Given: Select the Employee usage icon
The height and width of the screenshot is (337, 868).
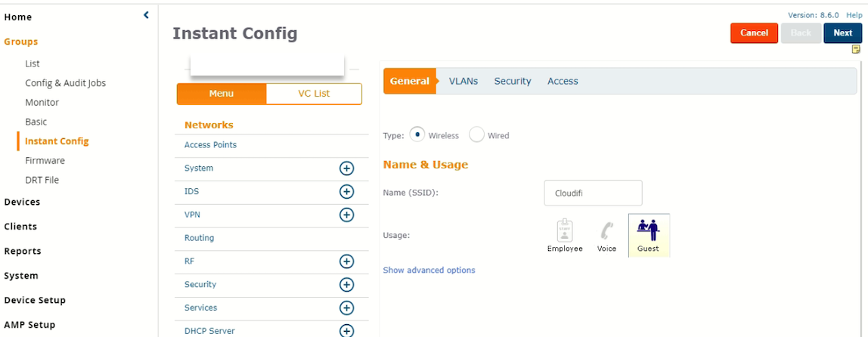Looking at the screenshot, I should pyautogui.click(x=565, y=236).
